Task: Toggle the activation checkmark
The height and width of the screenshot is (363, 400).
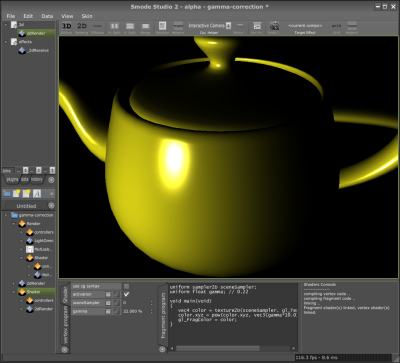Action: (x=126, y=294)
